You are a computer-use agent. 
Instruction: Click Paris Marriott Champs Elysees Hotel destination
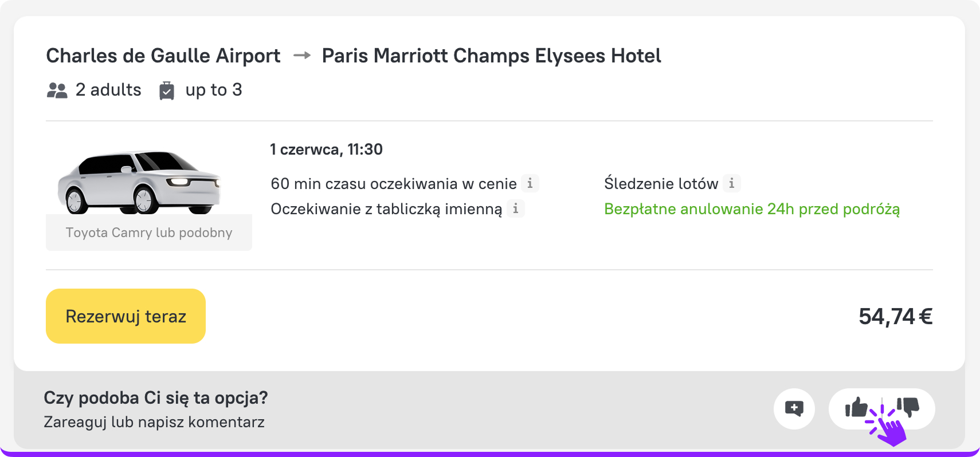[491, 56]
